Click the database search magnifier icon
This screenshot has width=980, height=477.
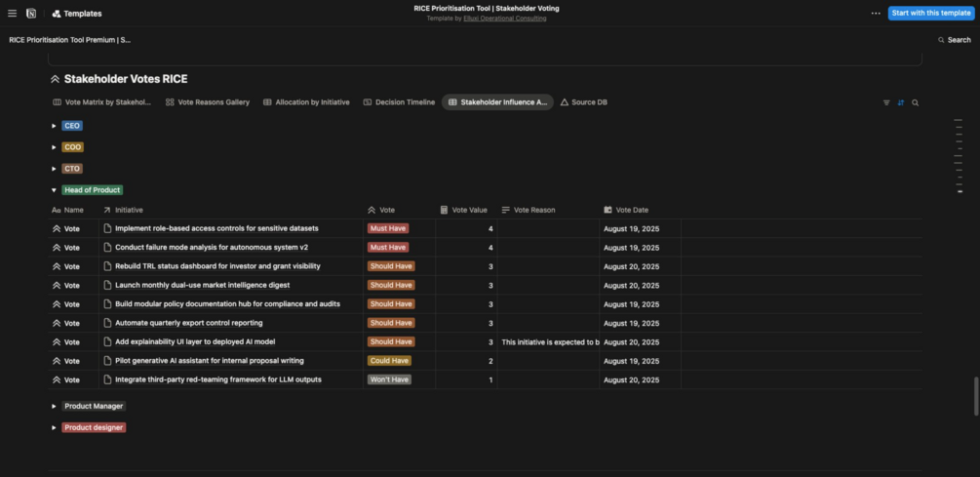[x=915, y=102]
